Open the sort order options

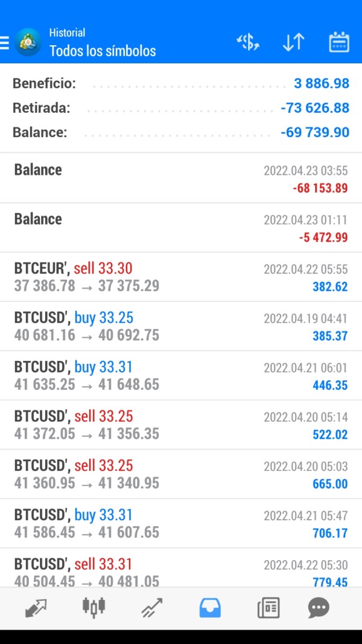coord(293,42)
